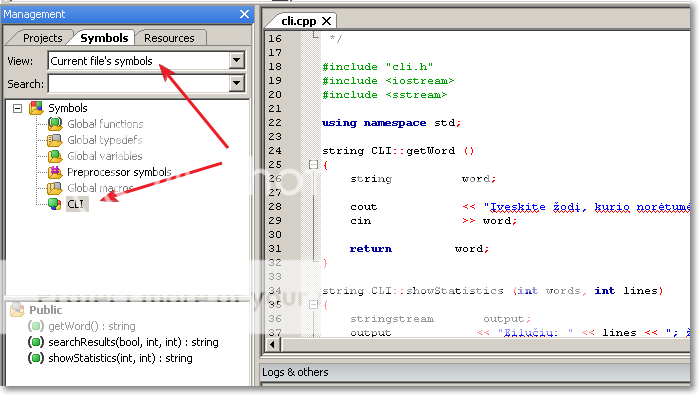Select searchResults(bool, int, int) member

(x=133, y=342)
